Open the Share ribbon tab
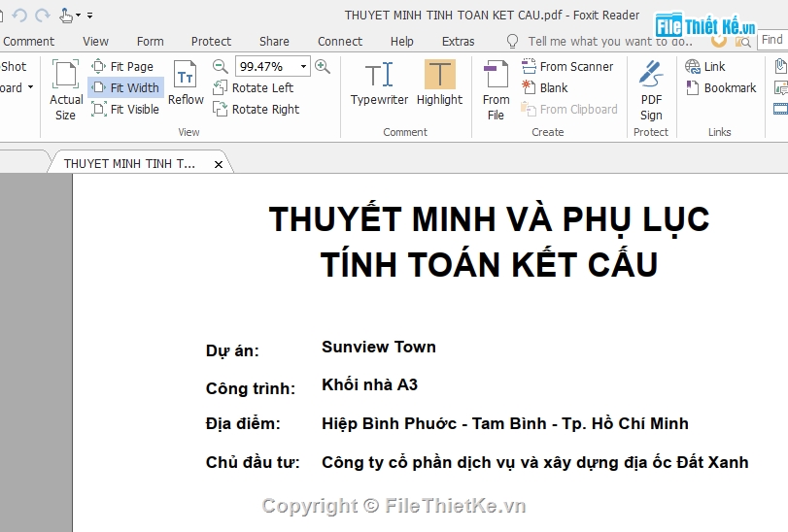 [274, 41]
